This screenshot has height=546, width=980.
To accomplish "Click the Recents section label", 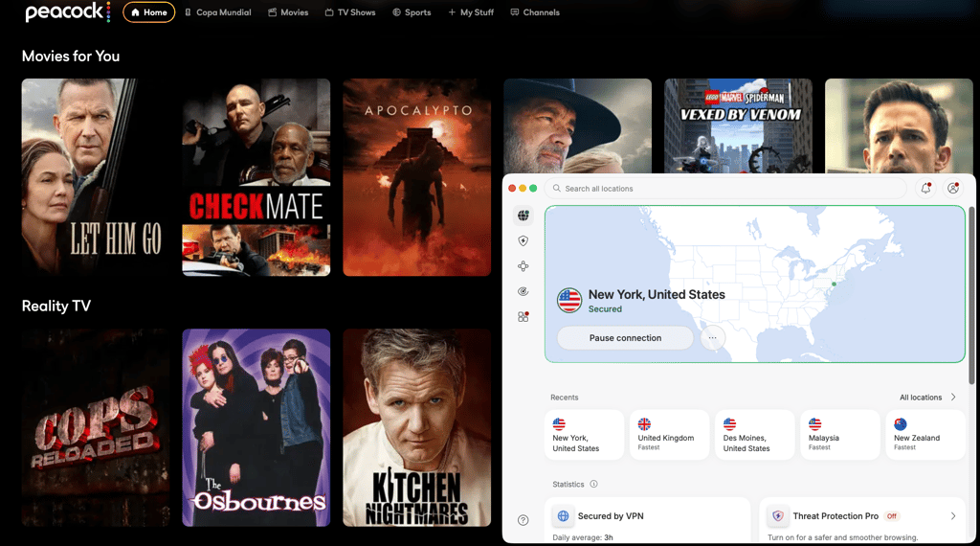I will coord(565,398).
